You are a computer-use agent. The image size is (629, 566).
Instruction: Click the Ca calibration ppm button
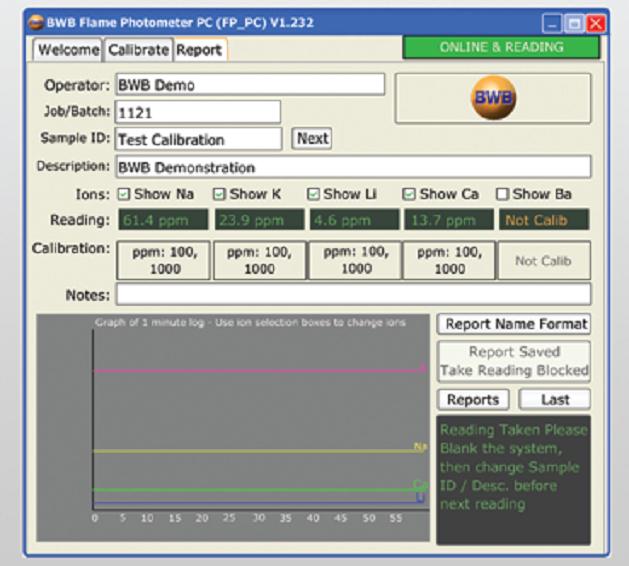pos(449,260)
